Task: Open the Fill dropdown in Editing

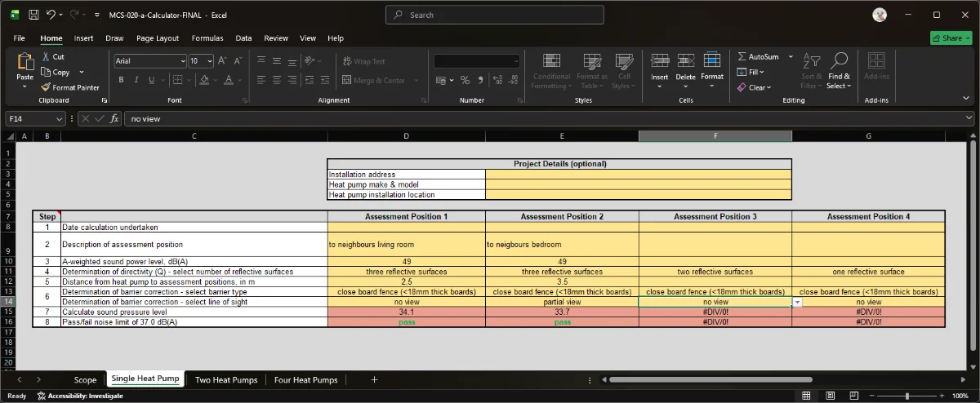Action: coord(751,72)
